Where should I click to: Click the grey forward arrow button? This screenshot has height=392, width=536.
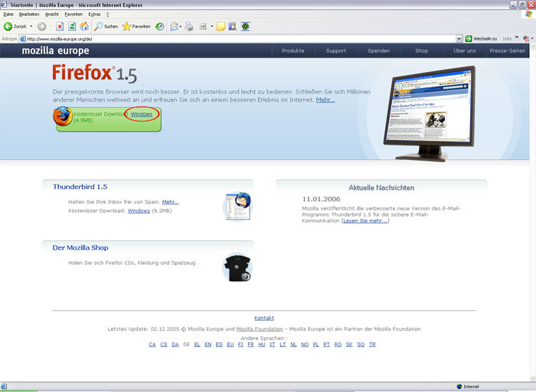click(41, 26)
